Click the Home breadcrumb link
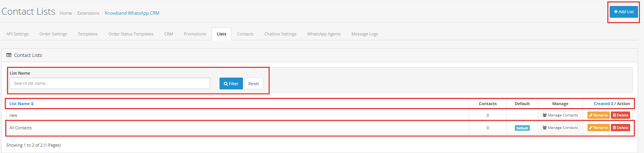Screen dimensions: 644x153 click(x=66, y=13)
